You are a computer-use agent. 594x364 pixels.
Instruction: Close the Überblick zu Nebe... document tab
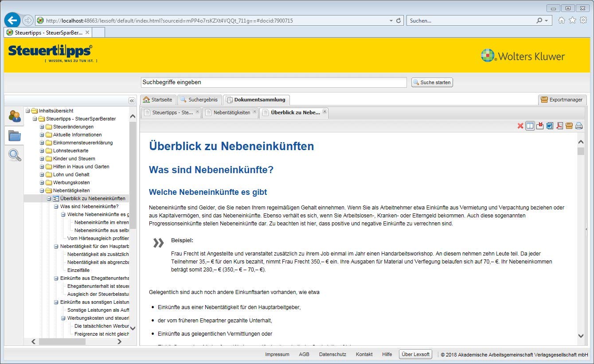tap(324, 112)
